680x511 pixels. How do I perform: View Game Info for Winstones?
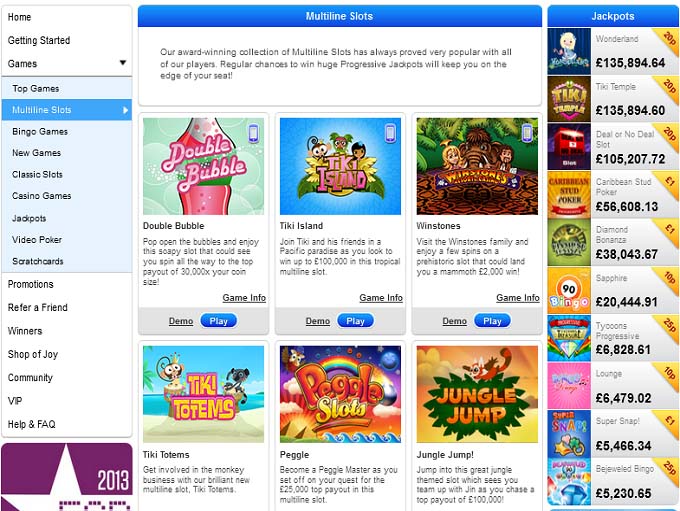tap(518, 298)
